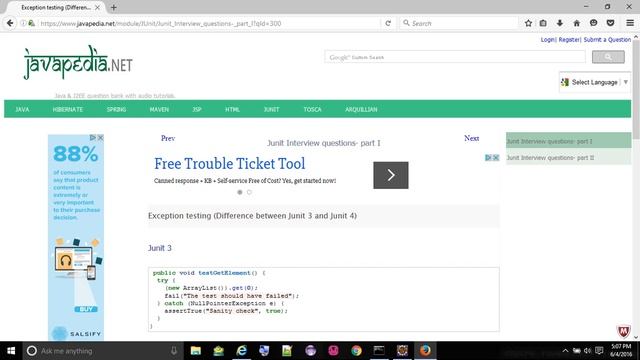Image resolution: width=640 pixels, height=360 pixels.
Task: Open the JSP menu item
Action: pos(197,109)
